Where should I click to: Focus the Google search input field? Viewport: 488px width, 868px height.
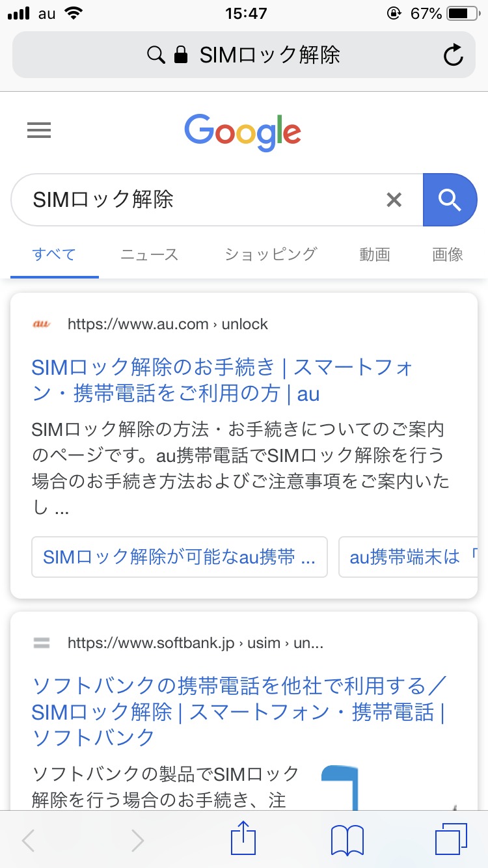[195, 200]
